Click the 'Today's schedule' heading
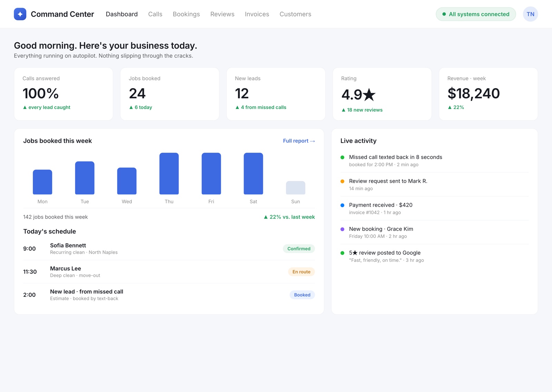Screen dimensions: 552x392 coord(50,231)
